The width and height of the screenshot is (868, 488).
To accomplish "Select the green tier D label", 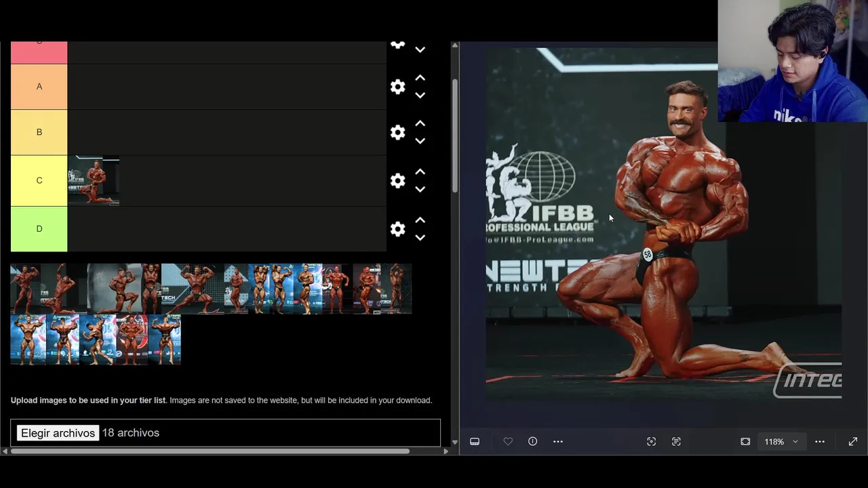I will 39,229.
